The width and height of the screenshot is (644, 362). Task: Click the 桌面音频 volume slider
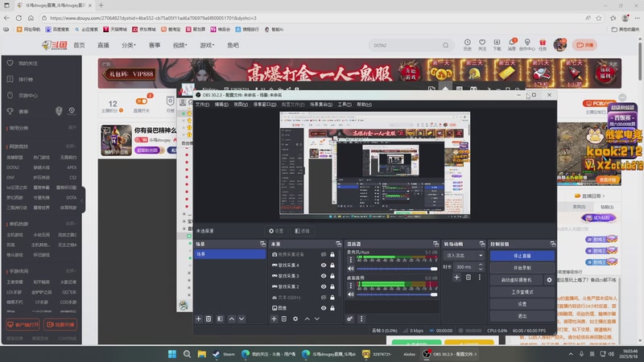pos(397,294)
